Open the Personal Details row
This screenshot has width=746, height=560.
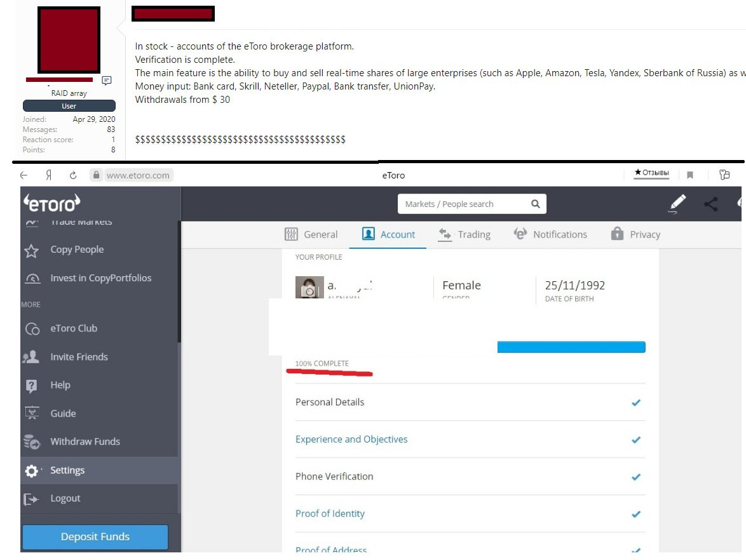click(x=470, y=402)
